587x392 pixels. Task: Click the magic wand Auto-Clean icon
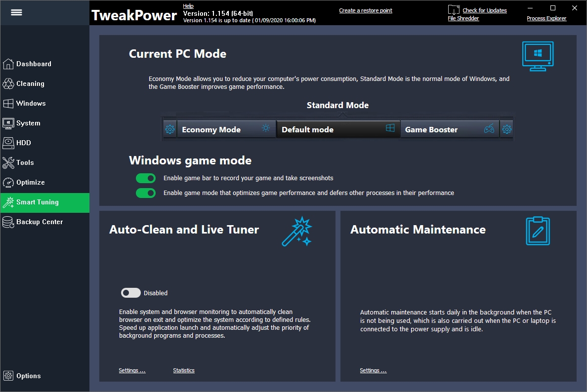(297, 231)
